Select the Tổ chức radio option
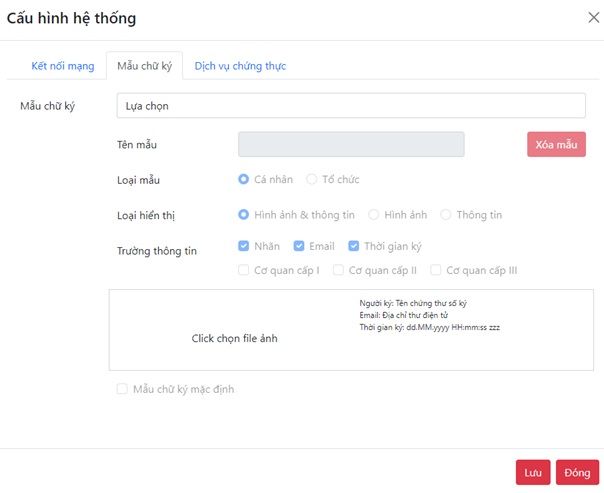Screen dimensions: 604x493 point(311,179)
